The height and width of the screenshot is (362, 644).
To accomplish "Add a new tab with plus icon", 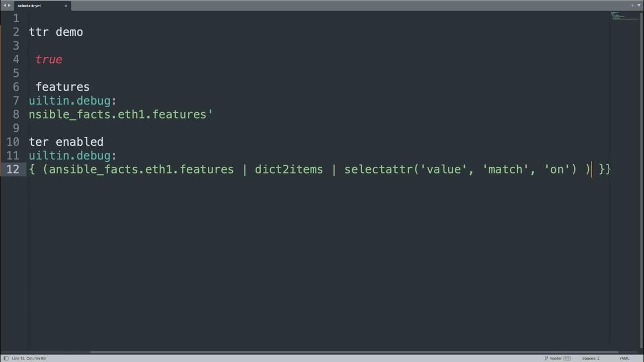I will (x=632, y=6).
